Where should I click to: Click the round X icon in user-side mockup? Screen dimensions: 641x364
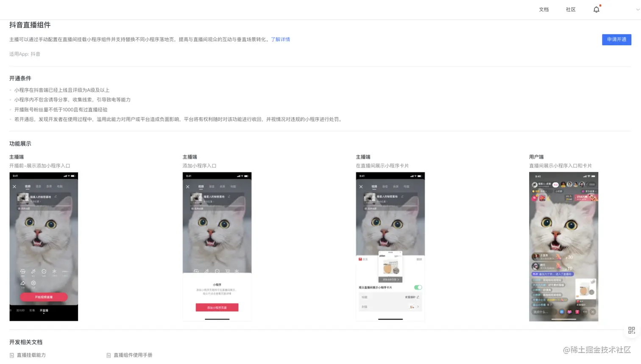tap(593, 312)
